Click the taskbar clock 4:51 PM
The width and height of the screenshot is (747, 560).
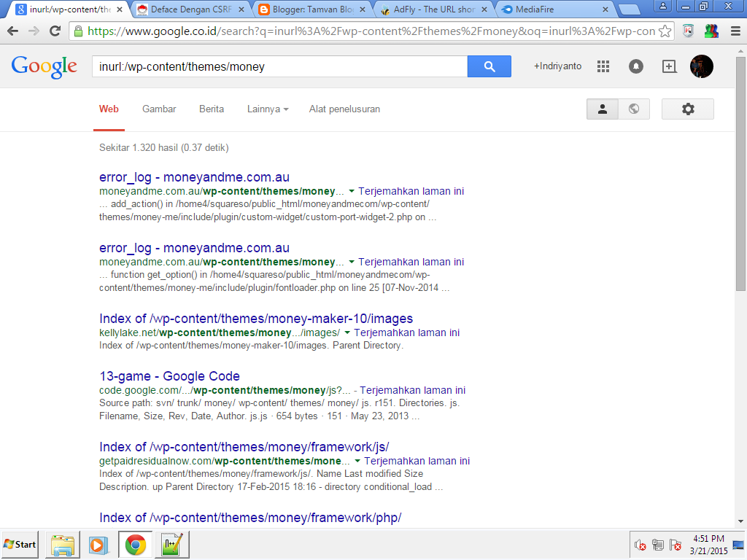[708, 539]
